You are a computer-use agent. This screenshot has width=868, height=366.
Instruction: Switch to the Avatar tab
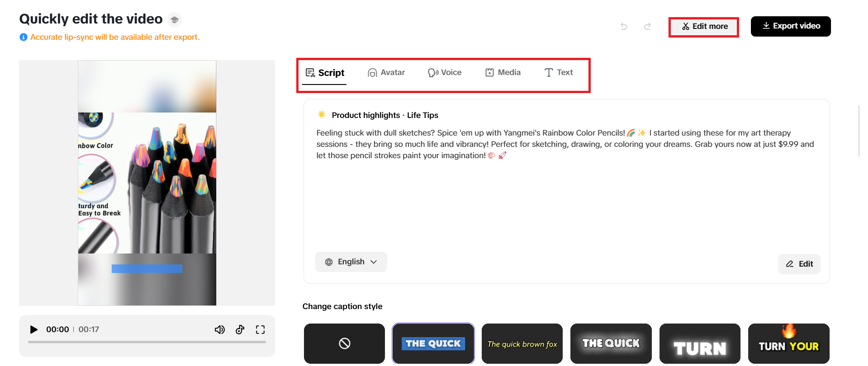click(386, 72)
